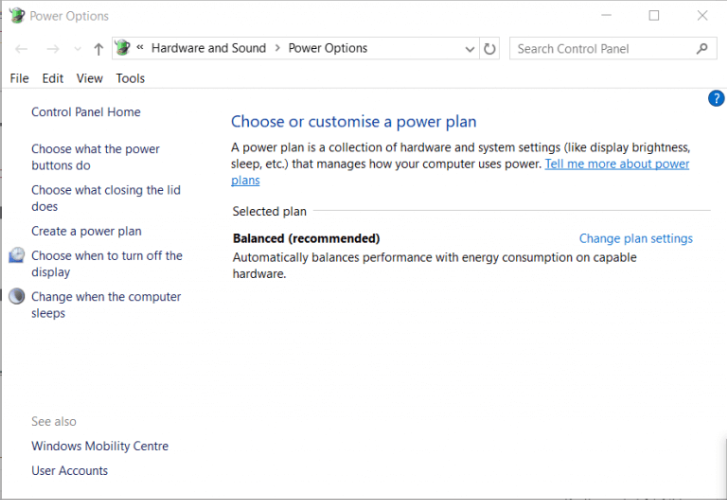The width and height of the screenshot is (727, 500).
Task: Click the sleep moon icon in sidebar
Action: tap(17, 296)
